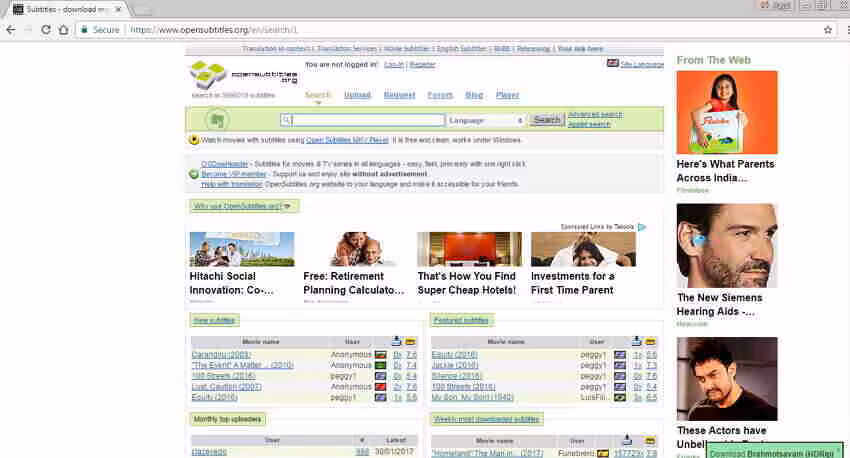The height and width of the screenshot is (458, 850).
Task: Open Carandiru (2003) in New subtitles
Action: pyautogui.click(x=221, y=354)
